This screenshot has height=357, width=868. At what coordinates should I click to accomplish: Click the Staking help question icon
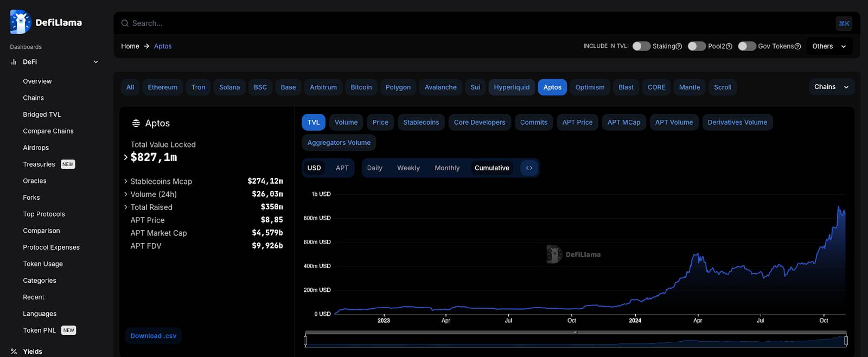(x=679, y=47)
